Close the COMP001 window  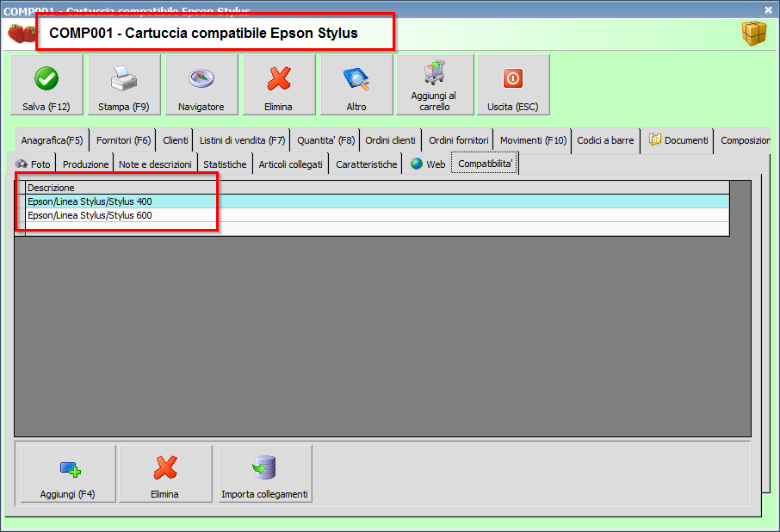coord(769,9)
